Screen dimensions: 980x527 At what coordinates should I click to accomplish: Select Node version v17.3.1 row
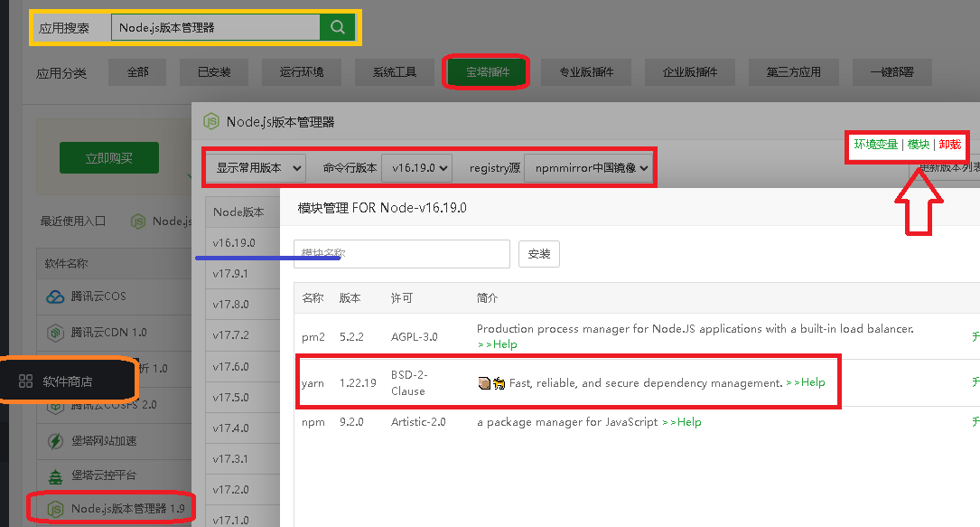[243, 458]
